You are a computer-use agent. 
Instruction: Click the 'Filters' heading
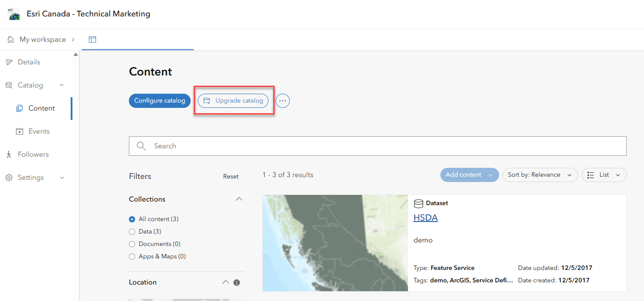pos(140,176)
